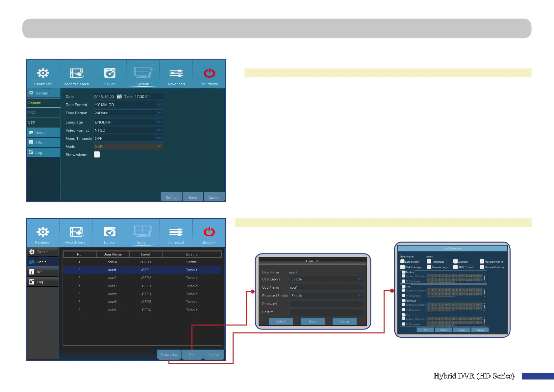The height and width of the screenshot is (392, 554).
Task: Open Info section in the date settings sidebar
Action: click(x=44, y=143)
